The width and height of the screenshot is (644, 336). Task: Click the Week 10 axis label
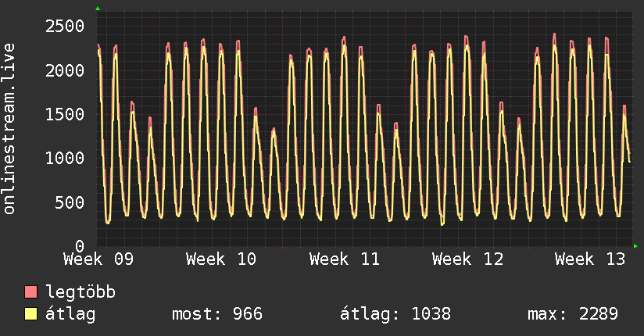tap(221, 259)
